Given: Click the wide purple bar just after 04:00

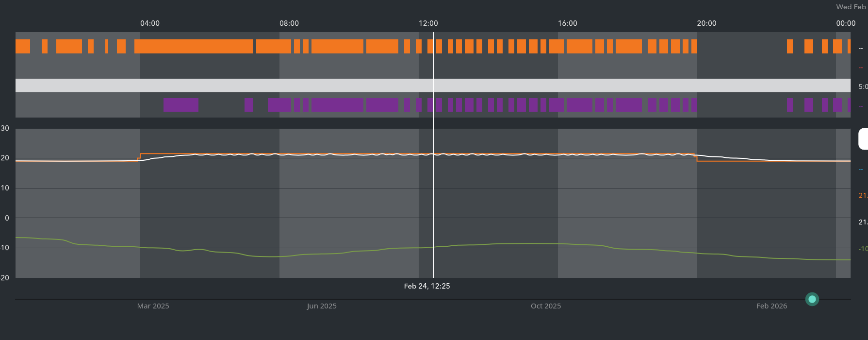Looking at the screenshot, I should (x=181, y=105).
